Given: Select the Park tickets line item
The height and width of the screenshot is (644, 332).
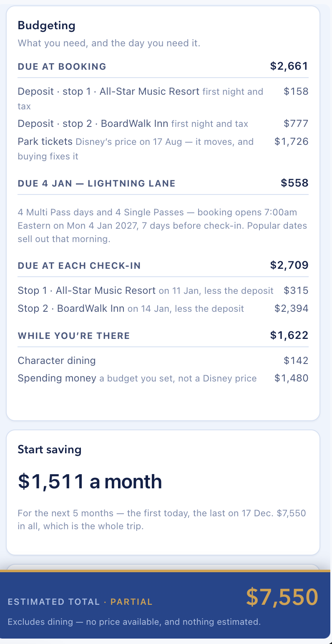Looking at the screenshot, I should [163, 149].
